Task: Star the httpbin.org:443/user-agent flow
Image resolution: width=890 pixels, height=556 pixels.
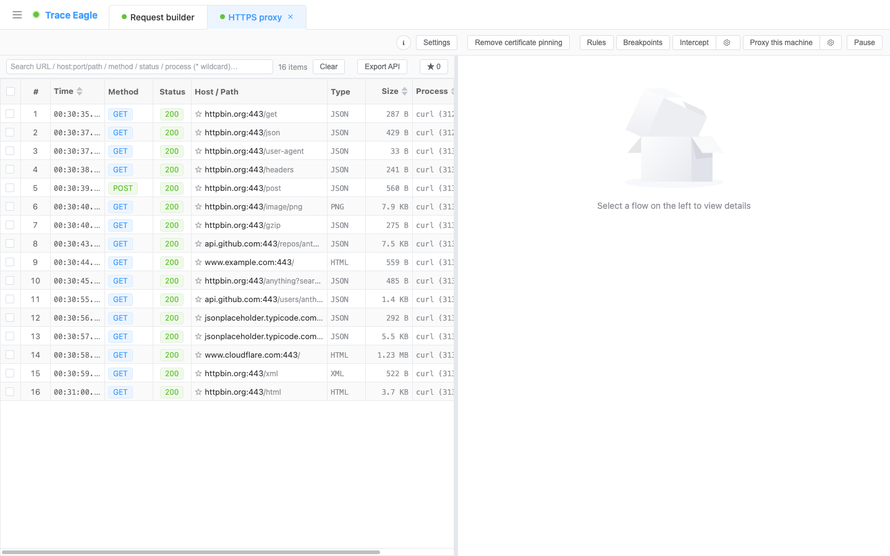Action: click(198, 151)
